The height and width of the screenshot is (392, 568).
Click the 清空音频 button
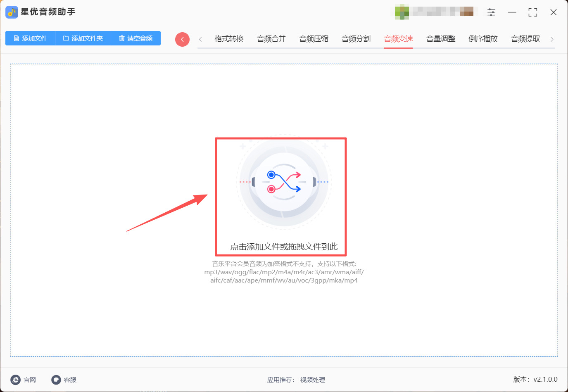(136, 38)
